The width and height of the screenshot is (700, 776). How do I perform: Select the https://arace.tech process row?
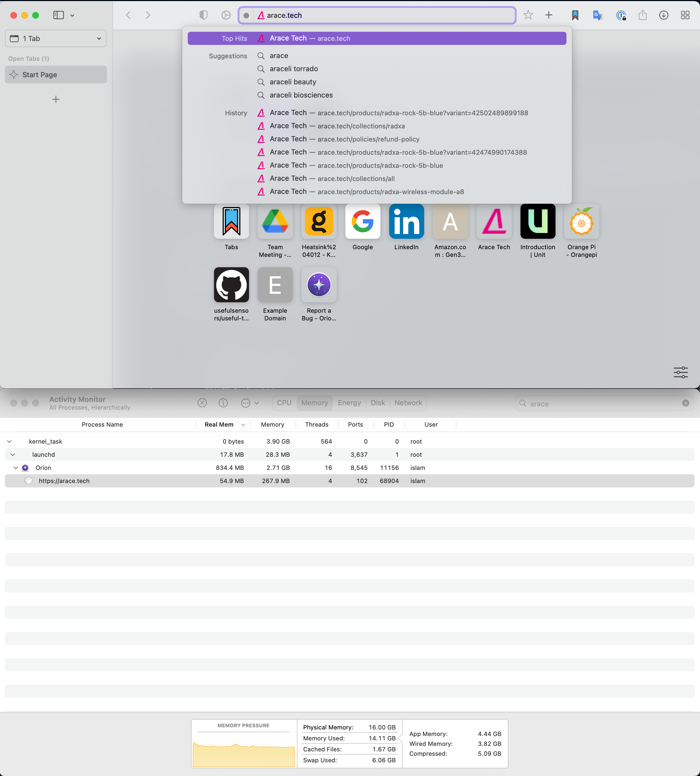pyautogui.click(x=349, y=481)
